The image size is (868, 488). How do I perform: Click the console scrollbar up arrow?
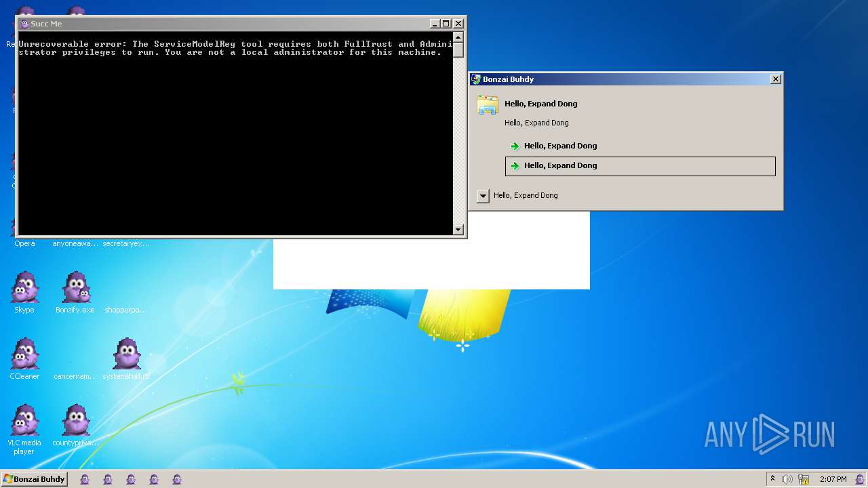(x=458, y=37)
